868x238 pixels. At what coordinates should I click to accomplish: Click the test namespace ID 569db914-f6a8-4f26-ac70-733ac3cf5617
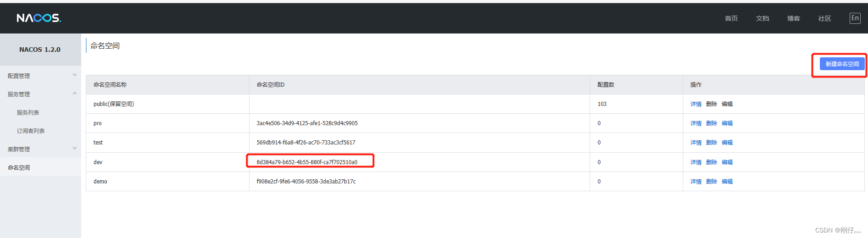(306, 143)
